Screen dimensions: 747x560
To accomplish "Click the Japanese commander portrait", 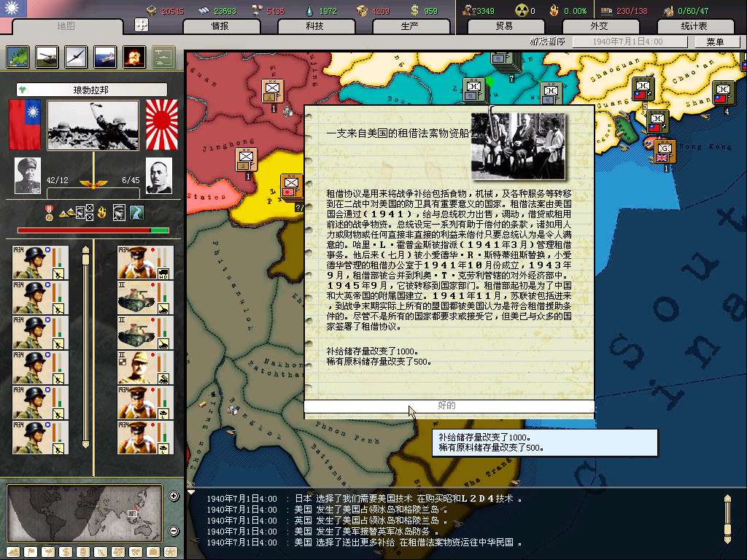I will (x=159, y=176).
